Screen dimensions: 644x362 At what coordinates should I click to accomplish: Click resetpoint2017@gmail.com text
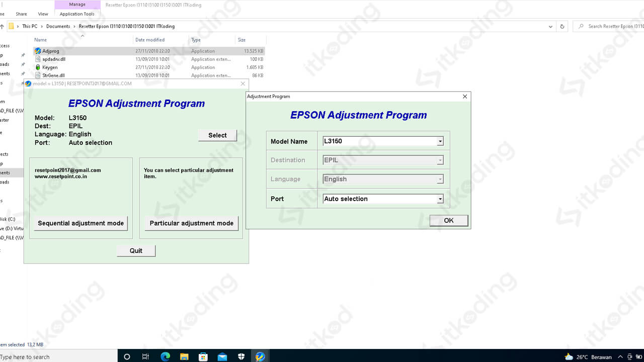click(68, 170)
